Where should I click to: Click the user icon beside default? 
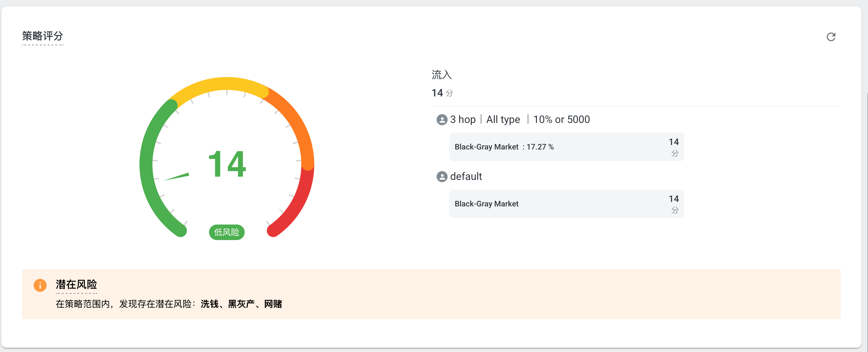click(x=442, y=177)
